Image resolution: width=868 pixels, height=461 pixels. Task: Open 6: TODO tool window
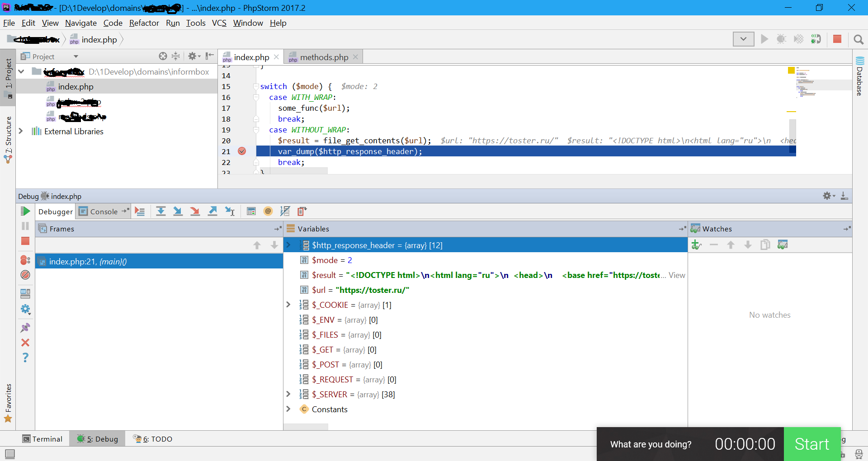(152, 439)
